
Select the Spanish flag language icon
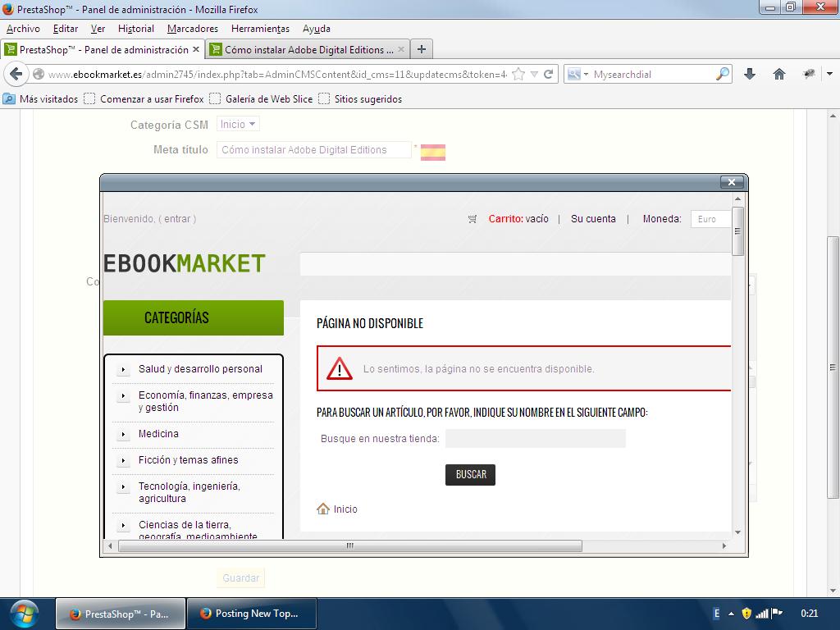click(433, 152)
